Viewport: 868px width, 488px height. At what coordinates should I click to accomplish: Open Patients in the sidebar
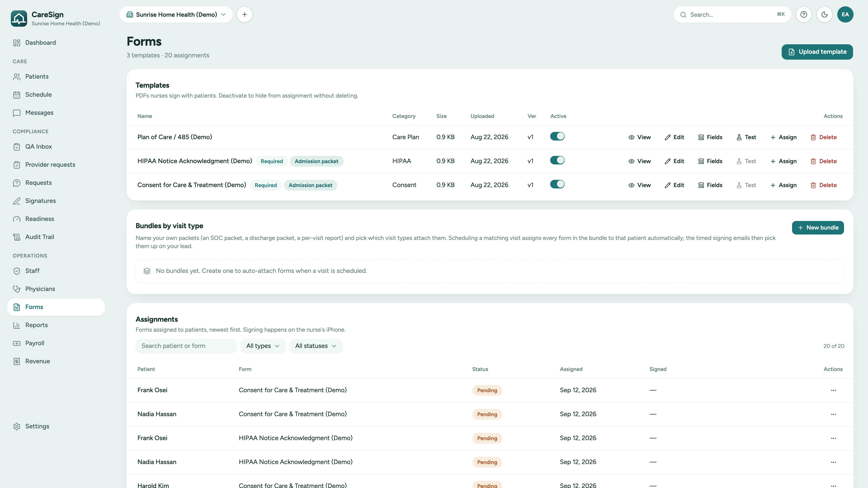tap(56, 76)
